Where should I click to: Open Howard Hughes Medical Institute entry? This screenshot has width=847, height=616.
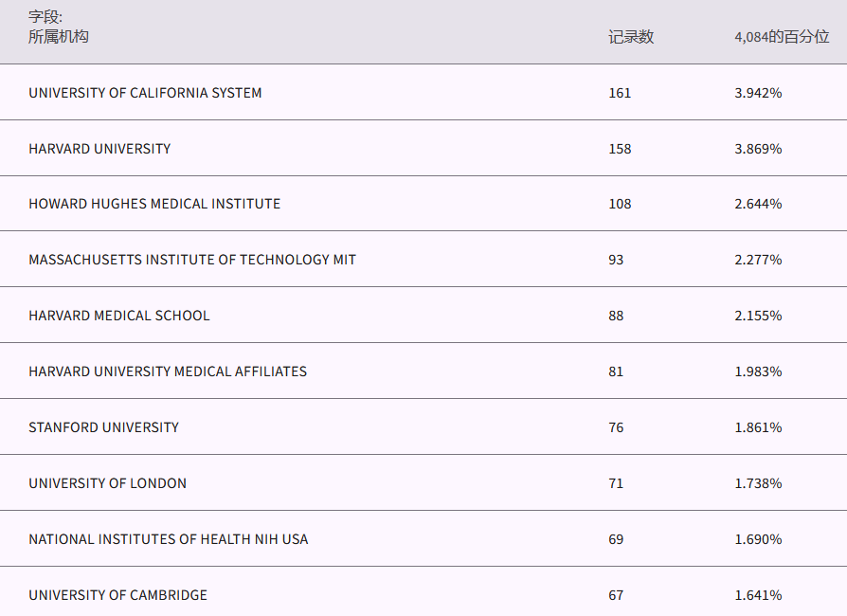click(x=154, y=204)
